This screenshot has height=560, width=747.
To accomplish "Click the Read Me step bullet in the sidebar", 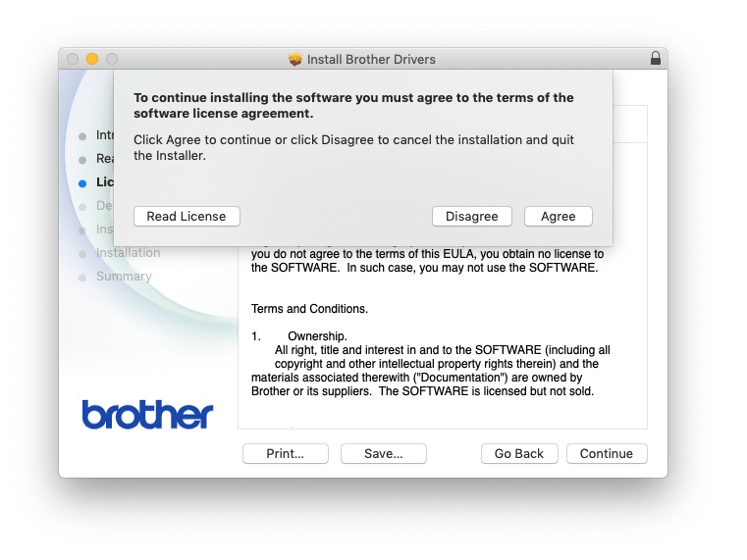I will pos(82,159).
